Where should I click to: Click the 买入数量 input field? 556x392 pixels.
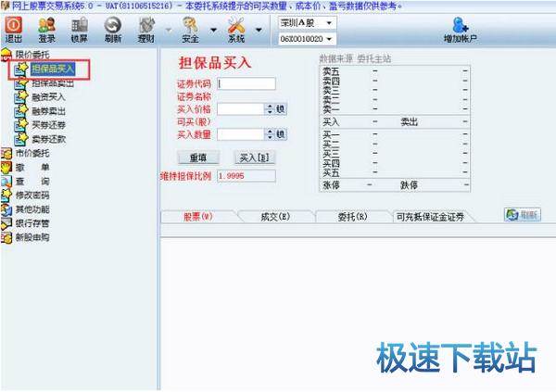(241, 134)
